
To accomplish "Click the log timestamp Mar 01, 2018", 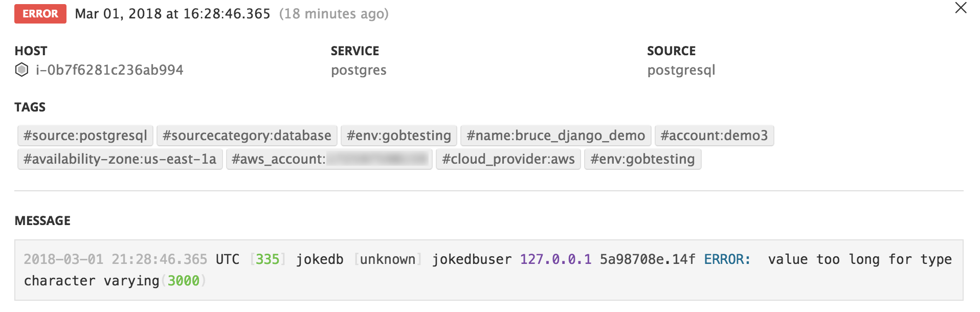I will [x=172, y=14].
